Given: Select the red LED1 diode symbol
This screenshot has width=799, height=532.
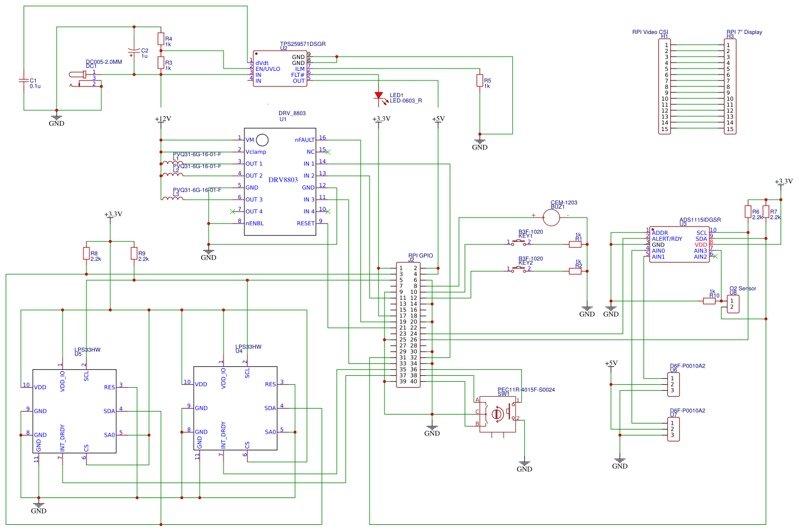Looking at the screenshot, I should tap(378, 95).
